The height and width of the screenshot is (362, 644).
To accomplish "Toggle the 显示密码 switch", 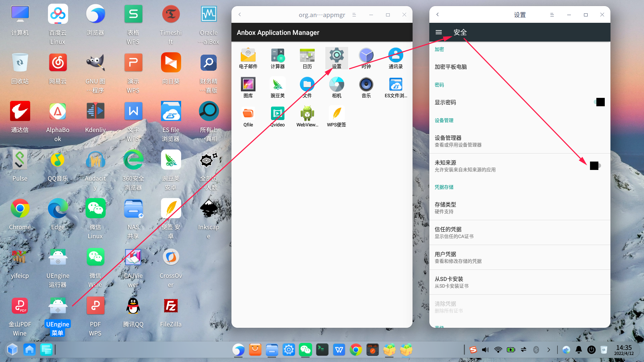I will (600, 102).
